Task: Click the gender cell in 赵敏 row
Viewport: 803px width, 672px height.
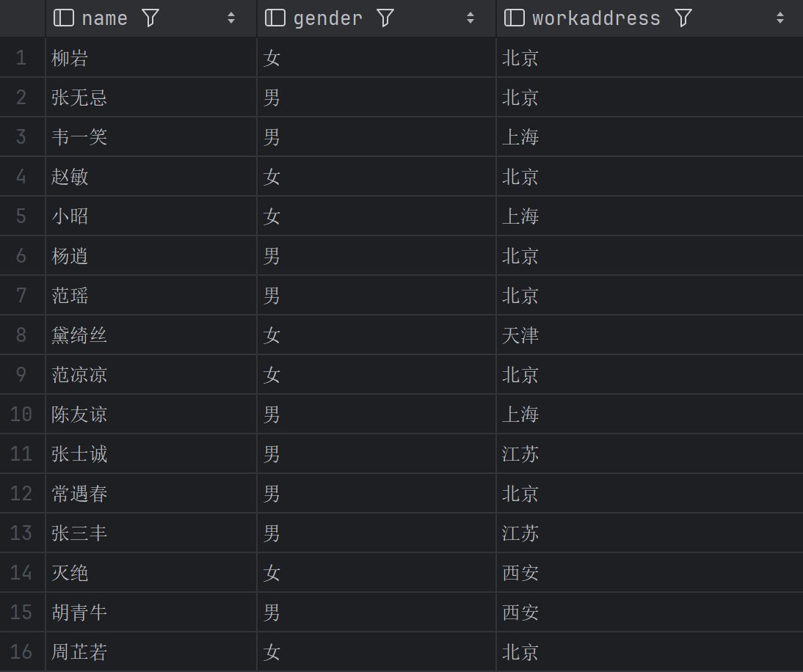Action: click(x=272, y=177)
